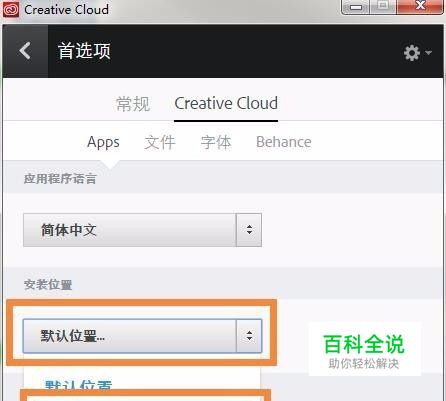The width and height of the screenshot is (446, 401).
Task: Open the 简体中文 language dropdown
Action: click(142, 230)
